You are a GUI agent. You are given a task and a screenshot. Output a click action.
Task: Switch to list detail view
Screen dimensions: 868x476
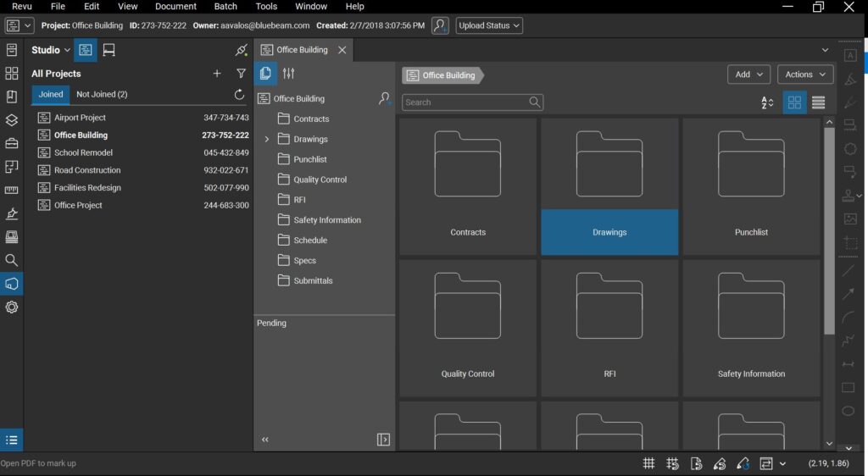coord(818,102)
